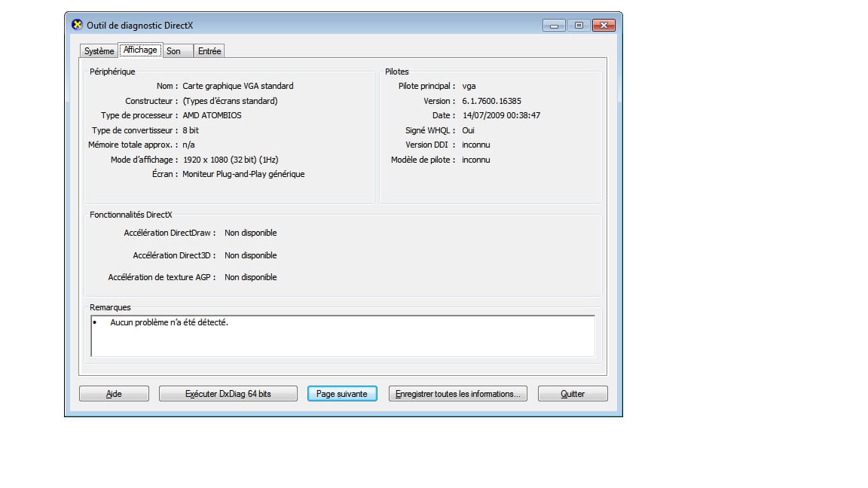Click the processor value 'AMD ATOMBIOS'
The height and width of the screenshot is (488, 868).
pos(212,115)
